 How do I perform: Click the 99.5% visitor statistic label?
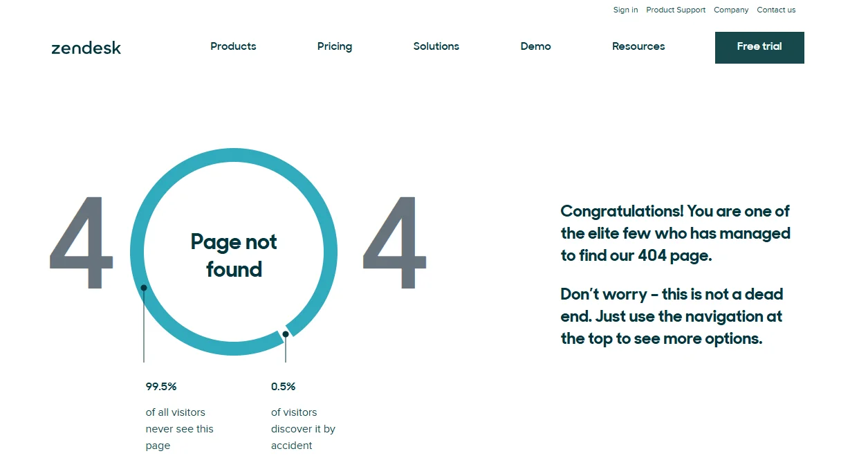pyautogui.click(x=160, y=387)
